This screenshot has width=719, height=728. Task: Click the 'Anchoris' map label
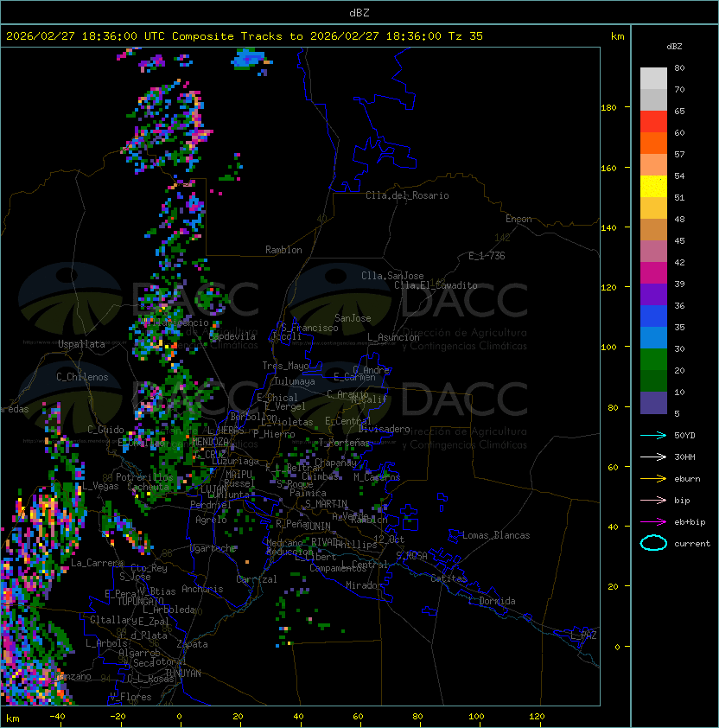tap(202, 589)
